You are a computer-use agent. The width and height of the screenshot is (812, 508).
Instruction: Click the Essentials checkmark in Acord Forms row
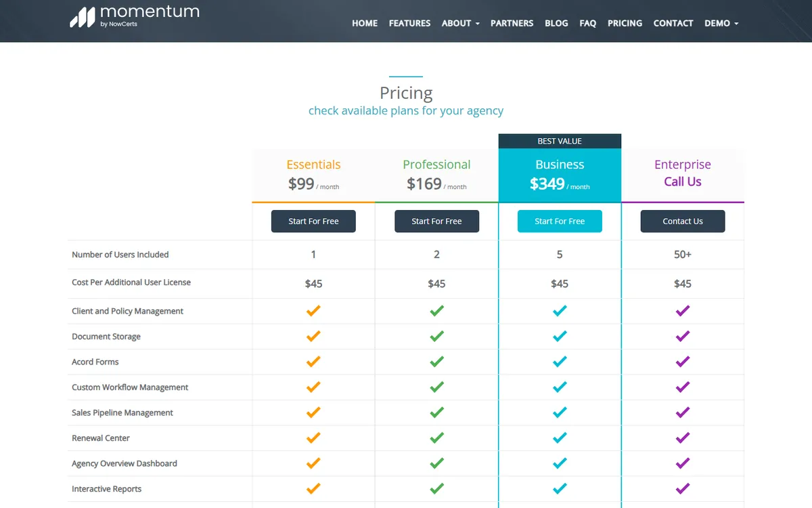tap(313, 362)
